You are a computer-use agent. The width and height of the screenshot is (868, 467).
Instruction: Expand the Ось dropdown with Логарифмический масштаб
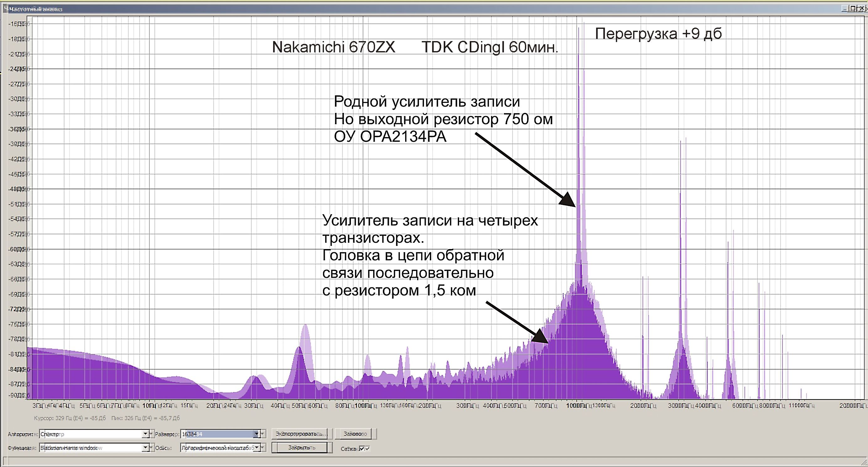(x=257, y=448)
